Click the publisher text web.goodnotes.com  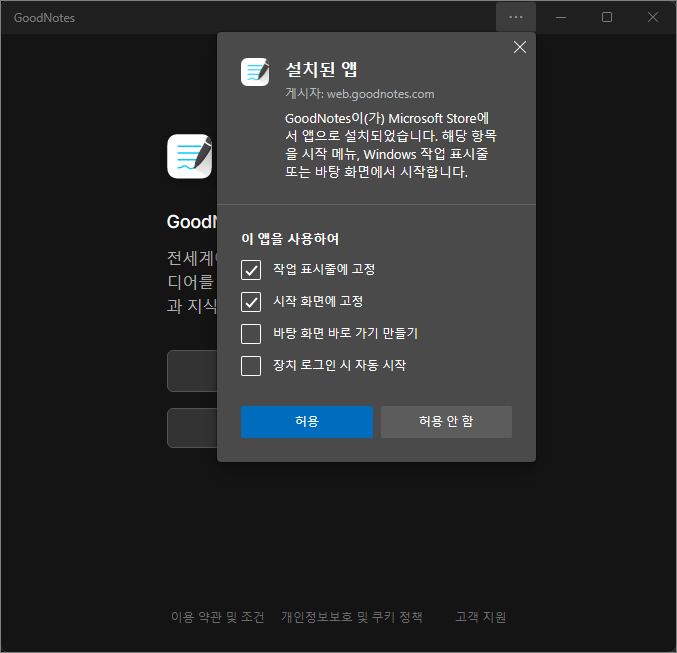(x=380, y=94)
